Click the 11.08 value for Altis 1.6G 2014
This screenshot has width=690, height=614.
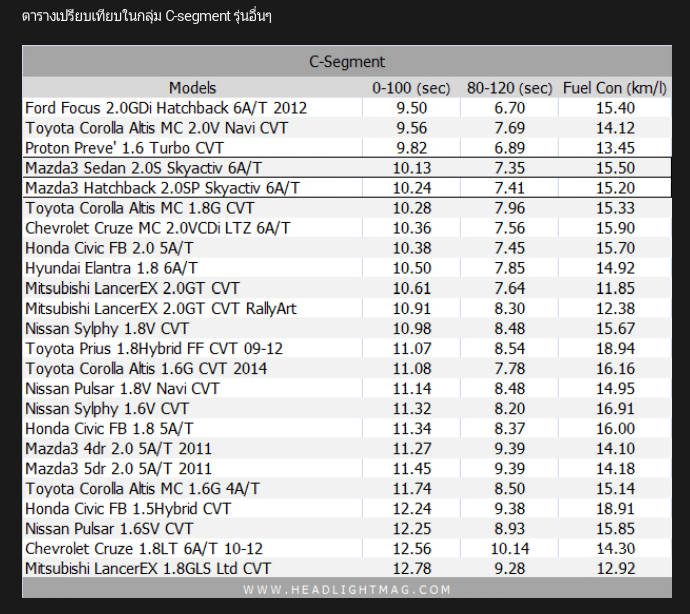click(x=411, y=368)
